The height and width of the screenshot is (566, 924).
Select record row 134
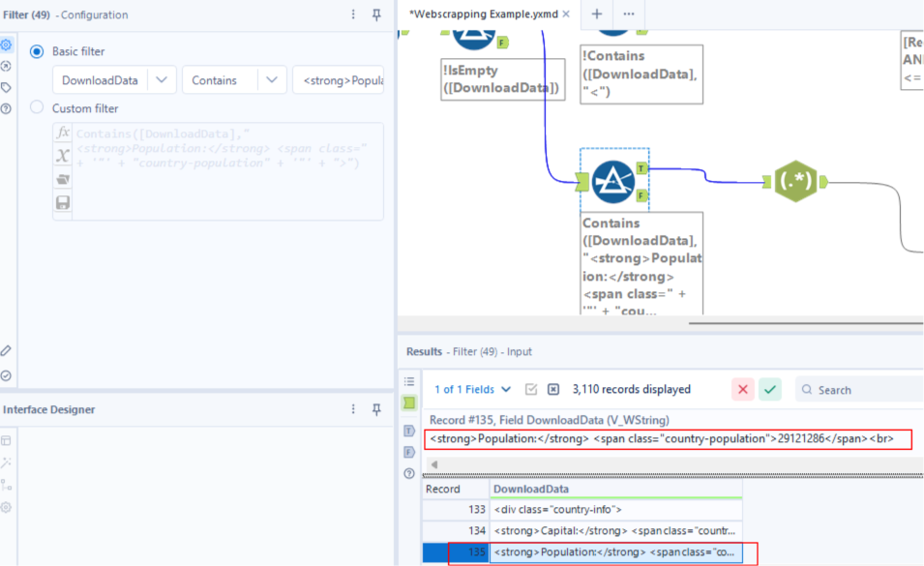[x=456, y=530]
